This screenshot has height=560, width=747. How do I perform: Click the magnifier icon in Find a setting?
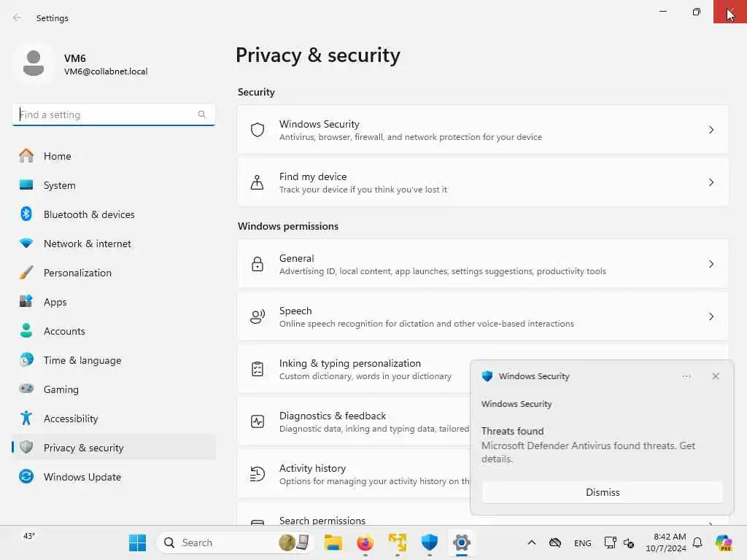pyautogui.click(x=201, y=114)
